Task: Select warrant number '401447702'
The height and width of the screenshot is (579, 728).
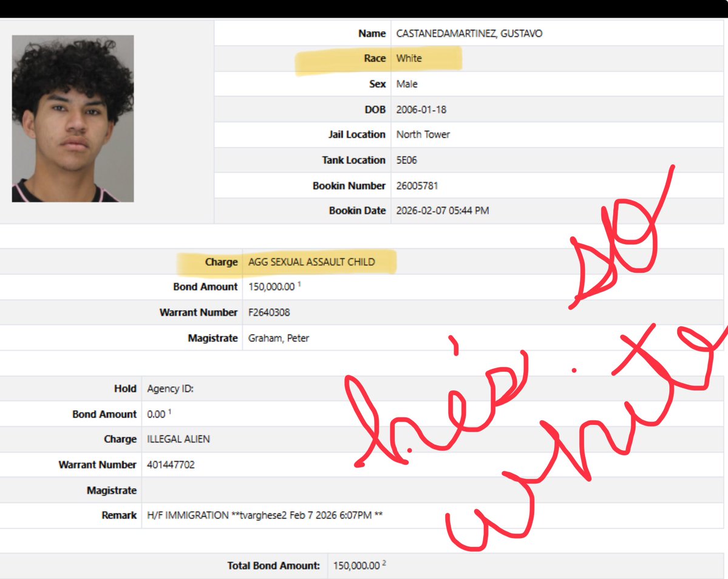Action: pyautogui.click(x=171, y=465)
